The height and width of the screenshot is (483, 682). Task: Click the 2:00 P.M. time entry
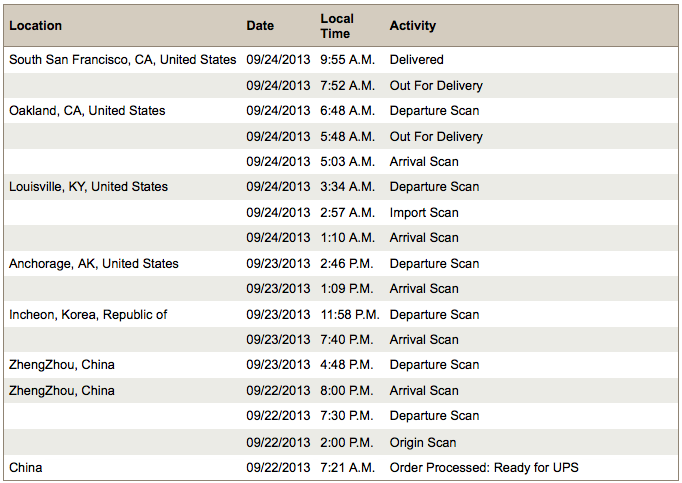[348, 442]
